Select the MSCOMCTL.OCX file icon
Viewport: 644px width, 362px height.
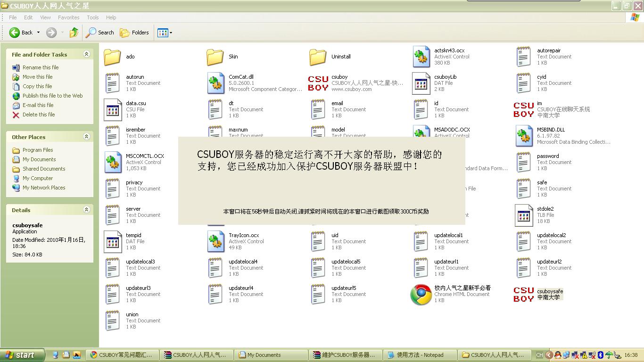113,162
